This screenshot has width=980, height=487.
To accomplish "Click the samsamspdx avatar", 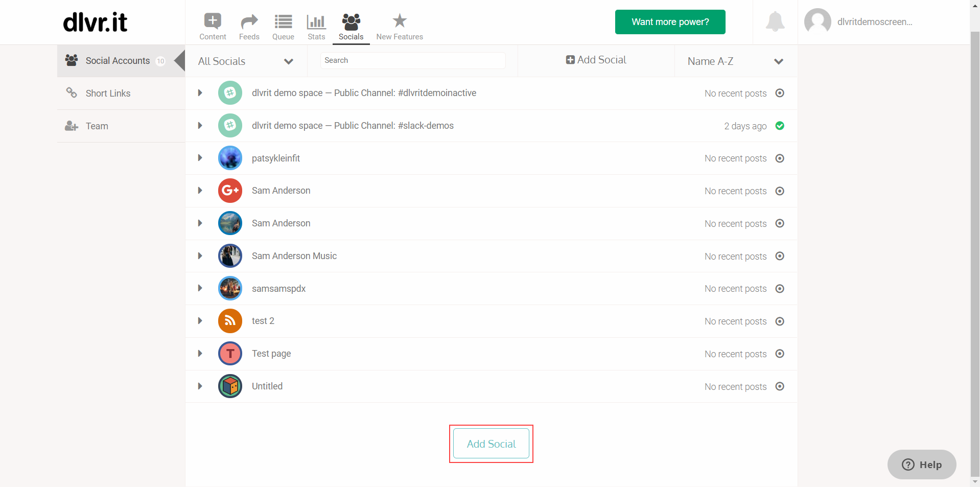I will point(230,288).
